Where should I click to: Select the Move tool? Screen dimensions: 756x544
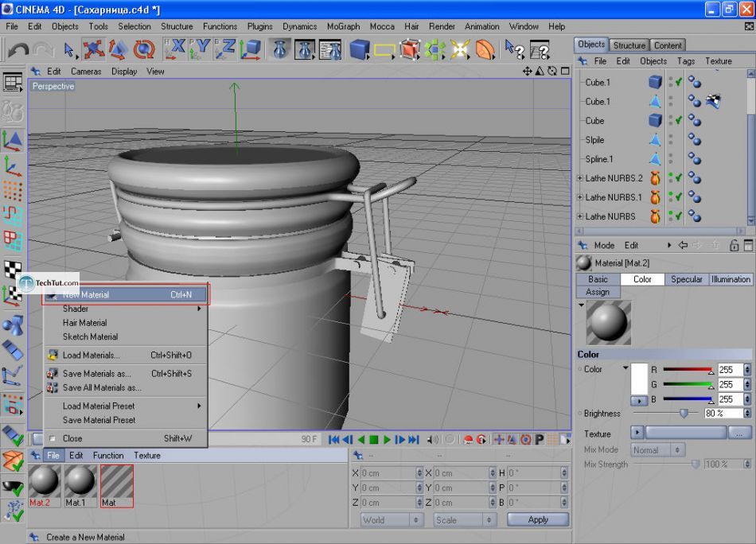tap(93, 49)
